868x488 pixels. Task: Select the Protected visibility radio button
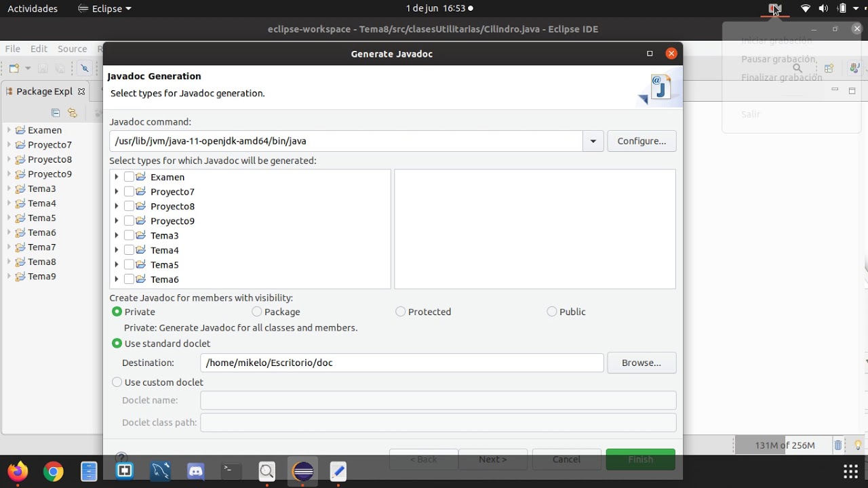coord(401,312)
